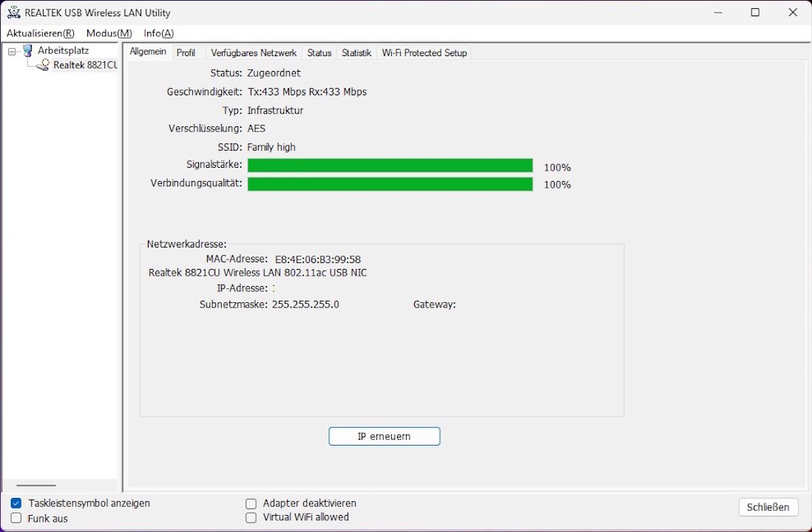Click the Arbeitsplatz computer icon

coord(28,50)
